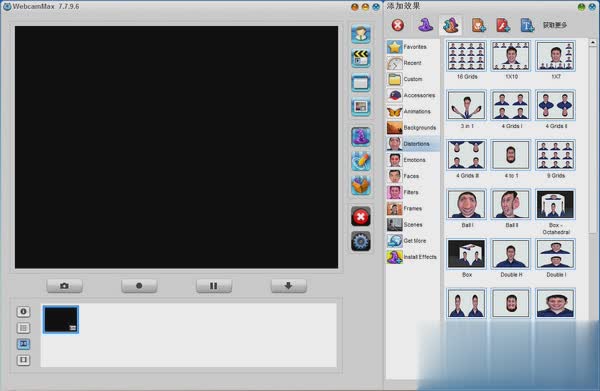600x391 pixels.
Task: Apply the 4 to 1 effect
Action: [x=511, y=155]
